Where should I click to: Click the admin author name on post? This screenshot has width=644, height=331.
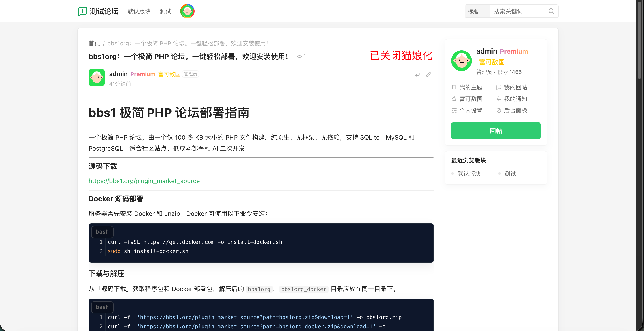pyautogui.click(x=118, y=74)
